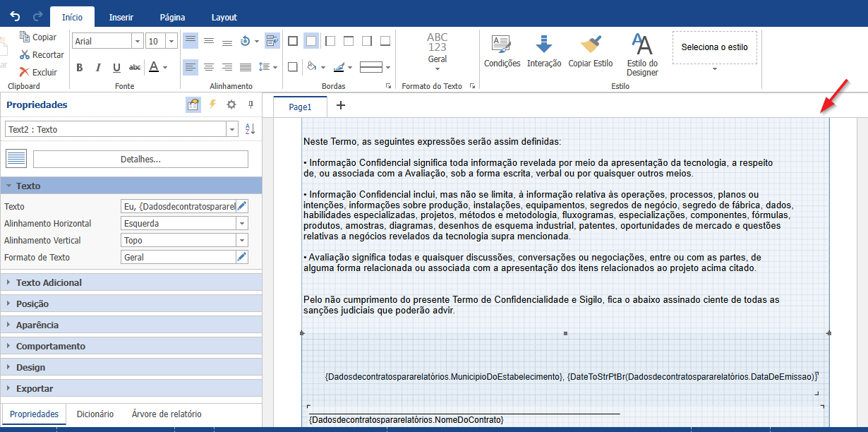Viewport: 868px width, 432px height.
Task: Open the Arial font name dropdown
Action: pyautogui.click(x=138, y=41)
